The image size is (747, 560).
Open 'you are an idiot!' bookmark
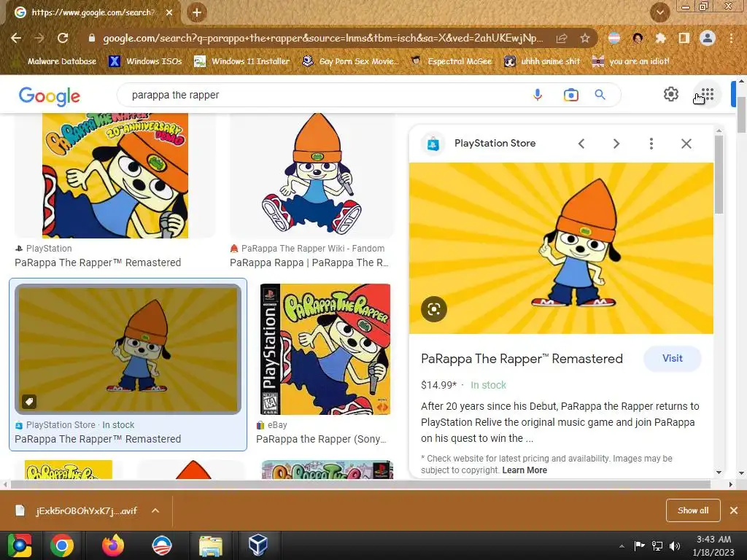pyautogui.click(x=630, y=61)
